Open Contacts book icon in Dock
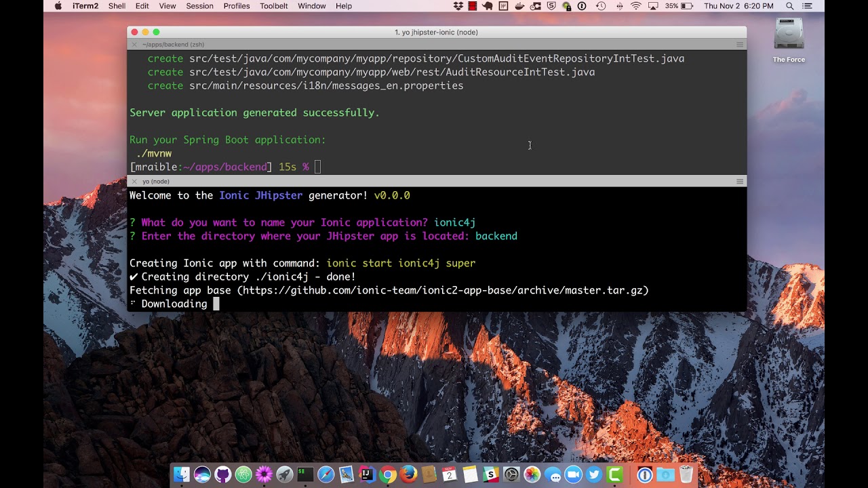This screenshot has width=868, height=488. 429,474
